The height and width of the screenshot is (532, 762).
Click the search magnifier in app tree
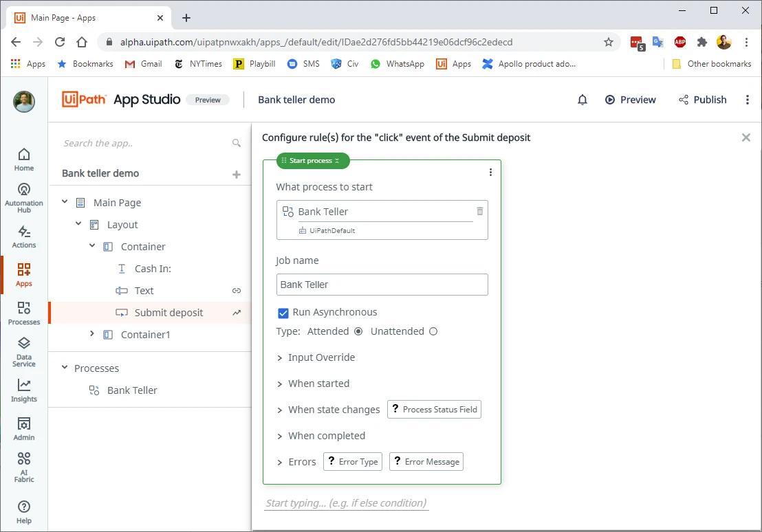tap(236, 143)
